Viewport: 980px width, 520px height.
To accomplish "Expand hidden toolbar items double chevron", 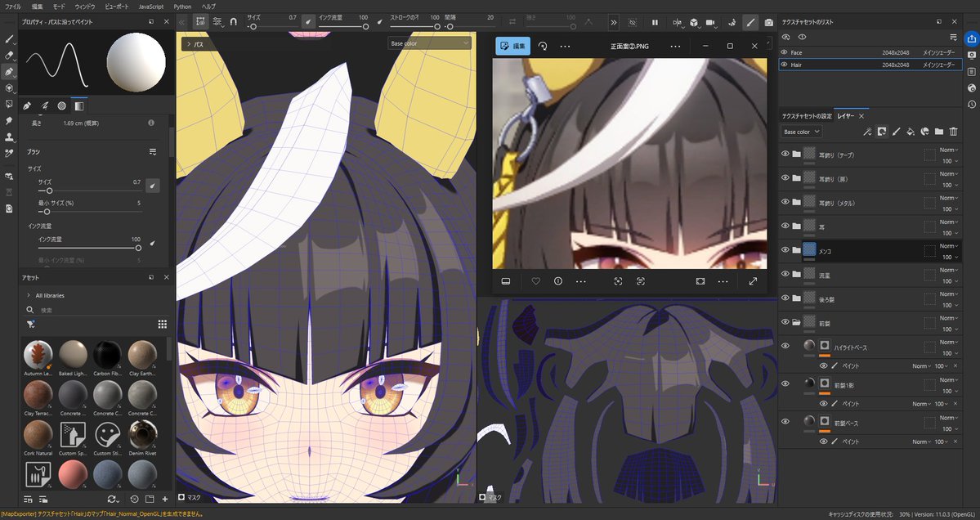I will (x=614, y=22).
